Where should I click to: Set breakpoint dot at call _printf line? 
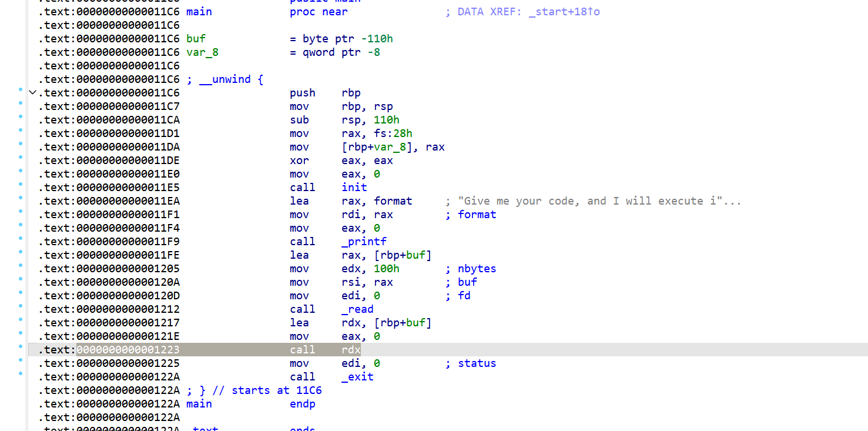(20, 238)
